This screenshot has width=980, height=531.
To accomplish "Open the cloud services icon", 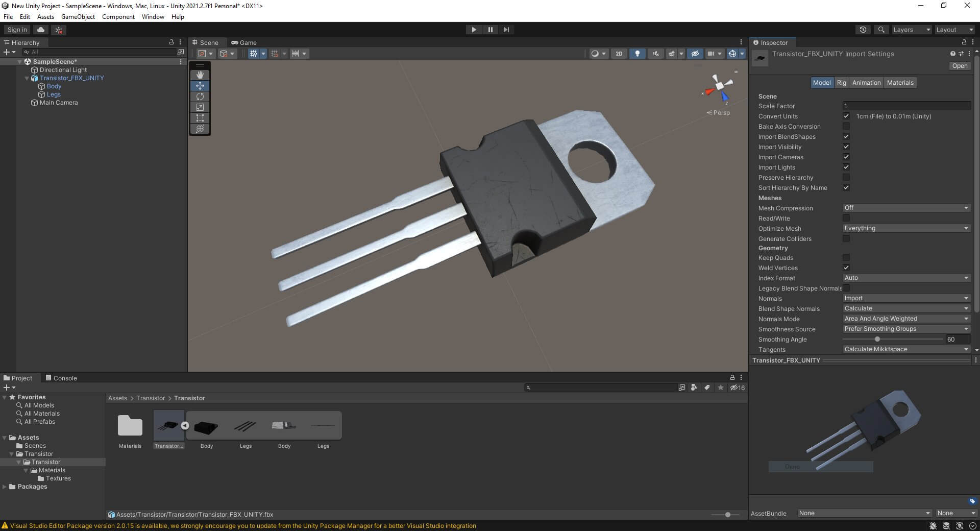I will (x=41, y=30).
